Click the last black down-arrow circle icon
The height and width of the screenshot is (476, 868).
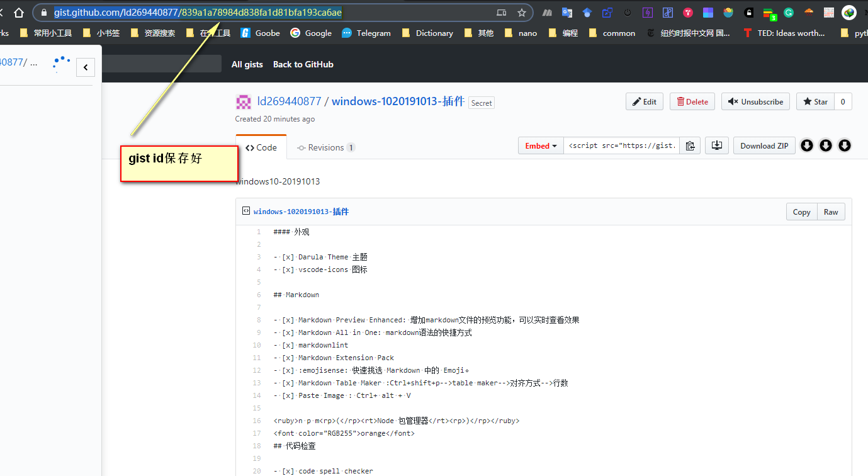click(x=845, y=145)
